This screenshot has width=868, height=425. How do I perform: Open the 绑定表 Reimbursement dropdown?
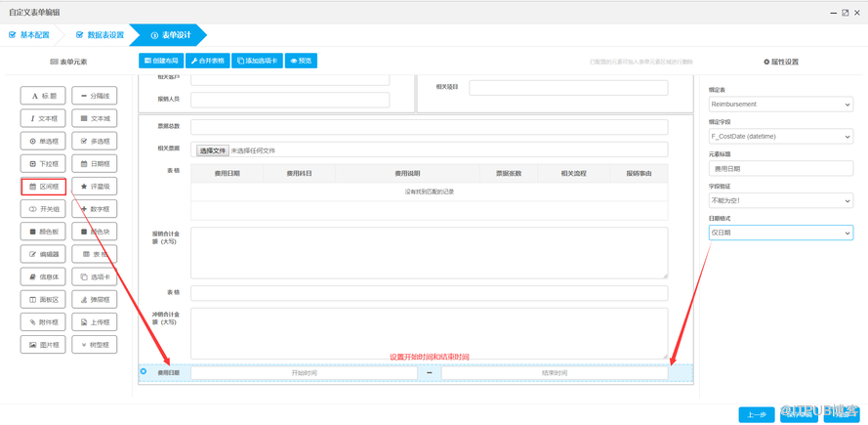(780, 104)
